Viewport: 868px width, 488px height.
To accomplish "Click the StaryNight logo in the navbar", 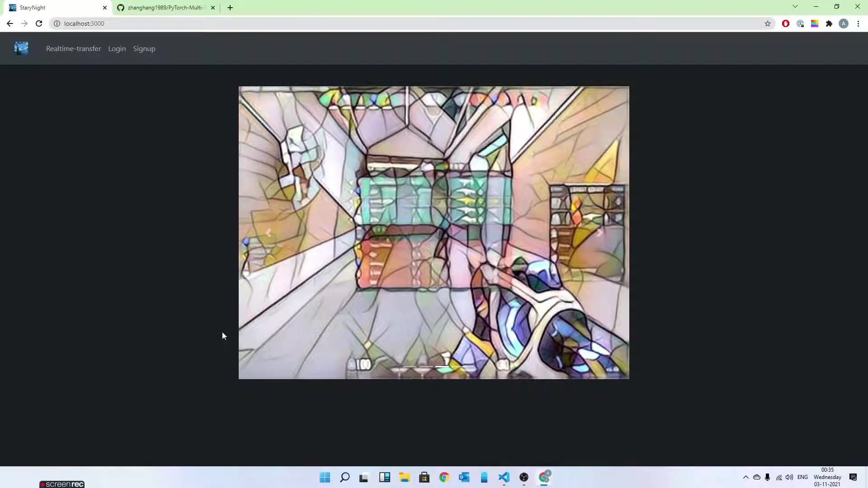I will click(21, 48).
